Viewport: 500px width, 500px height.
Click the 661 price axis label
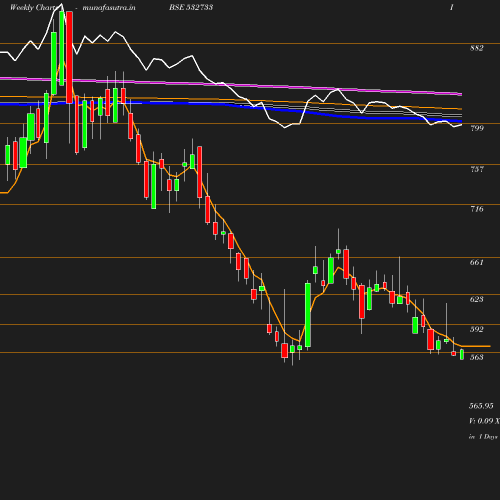pos(477,262)
